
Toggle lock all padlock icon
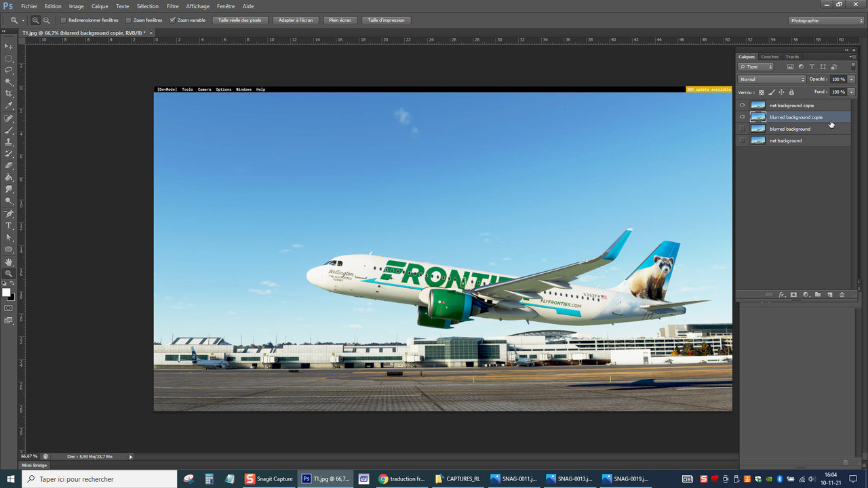point(791,92)
